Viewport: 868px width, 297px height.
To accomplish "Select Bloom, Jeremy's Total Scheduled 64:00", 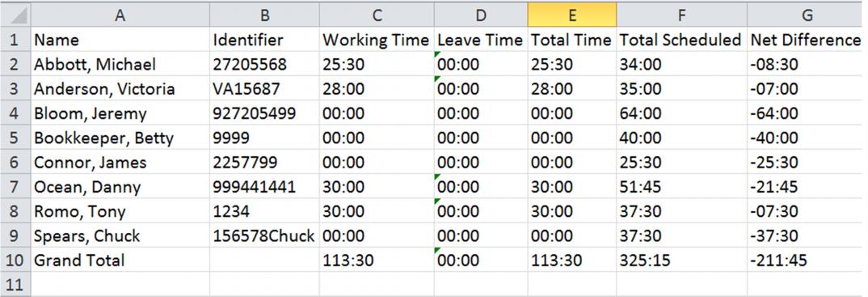I will [681, 113].
